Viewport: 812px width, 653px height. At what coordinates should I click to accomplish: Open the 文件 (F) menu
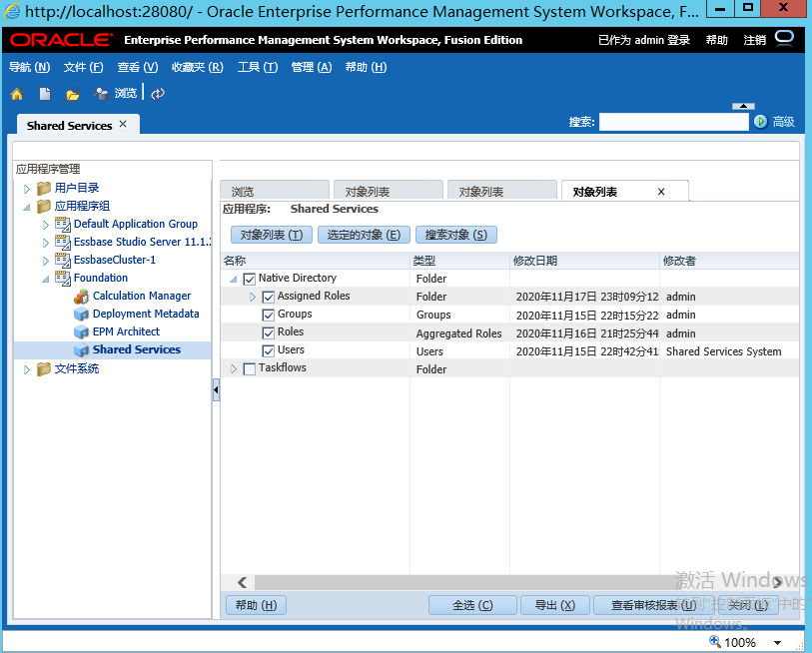(83, 67)
